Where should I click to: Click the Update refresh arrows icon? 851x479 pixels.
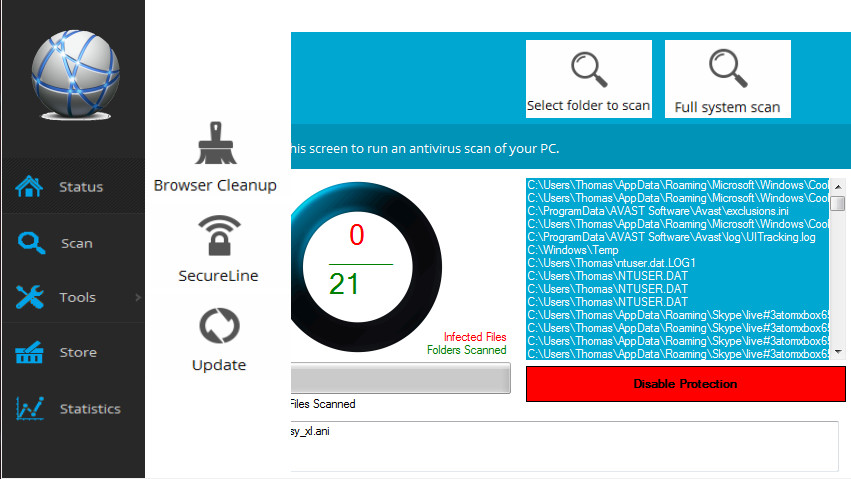coord(219,326)
